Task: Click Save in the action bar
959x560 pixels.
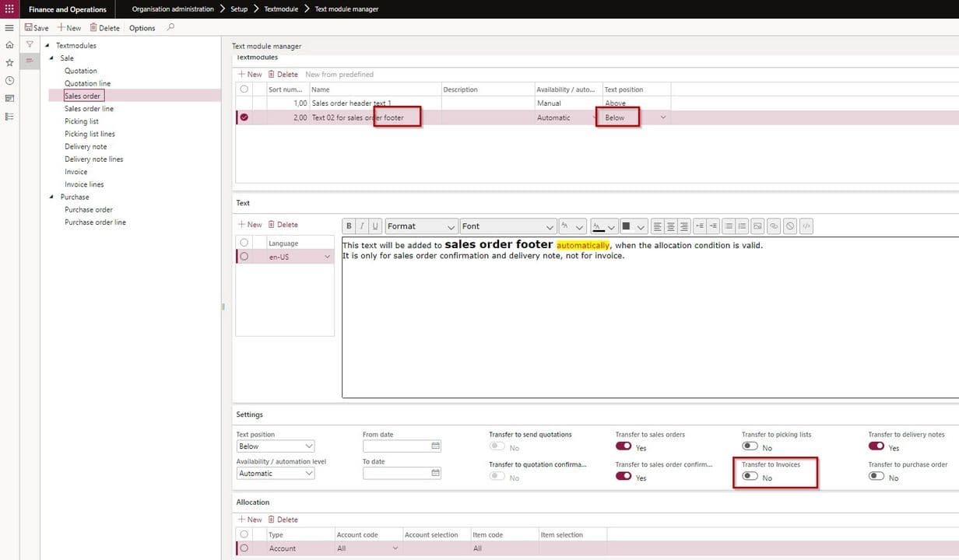Action: click(36, 28)
